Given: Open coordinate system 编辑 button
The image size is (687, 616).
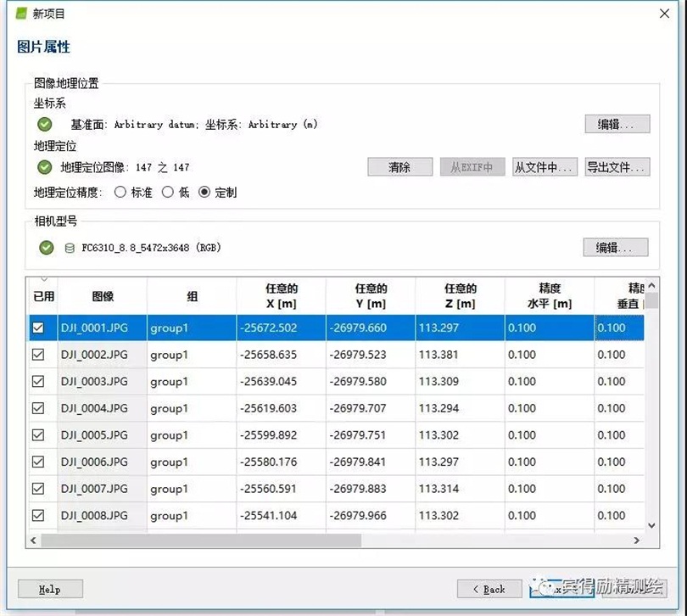Looking at the screenshot, I should click(x=617, y=124).
